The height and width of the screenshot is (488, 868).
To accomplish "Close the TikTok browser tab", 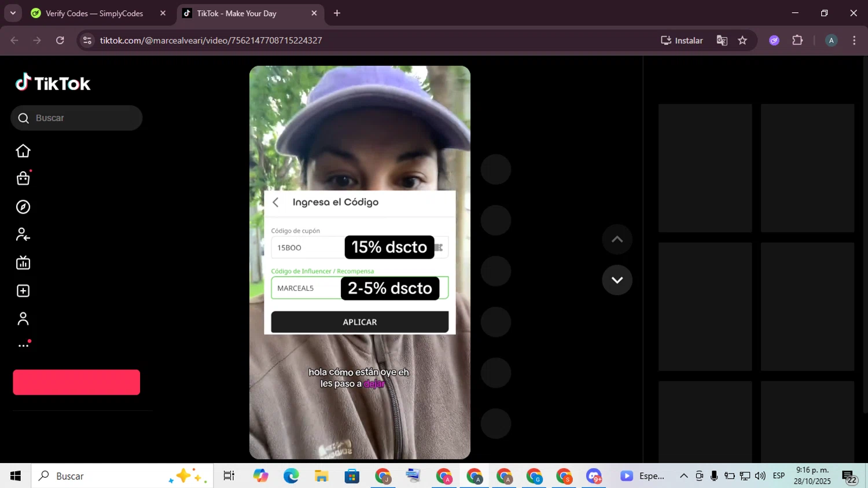I will (314, 13).
